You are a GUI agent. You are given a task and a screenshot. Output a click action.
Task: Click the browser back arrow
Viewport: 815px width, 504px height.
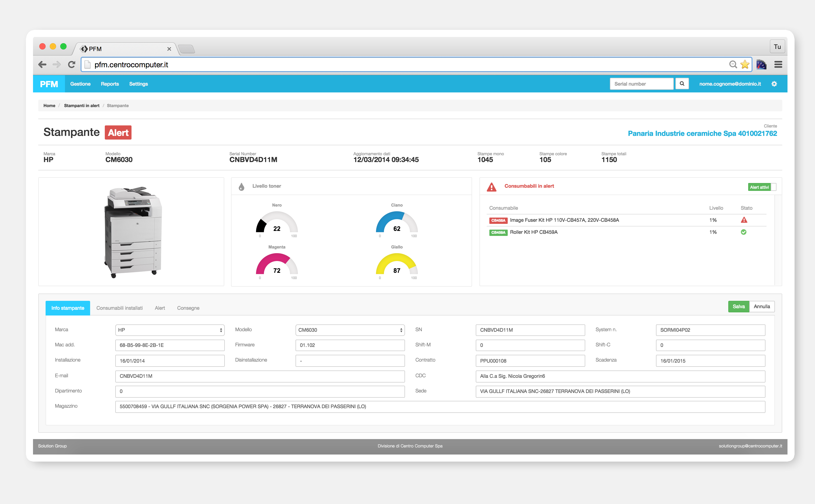[42, 64]
